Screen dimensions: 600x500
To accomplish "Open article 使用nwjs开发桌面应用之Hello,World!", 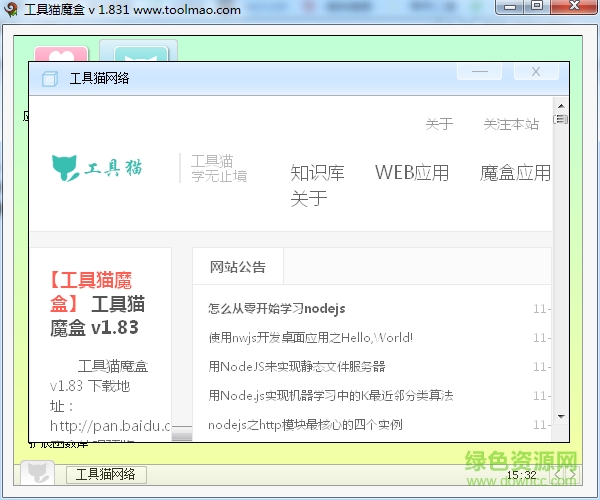I will [310, 337].
